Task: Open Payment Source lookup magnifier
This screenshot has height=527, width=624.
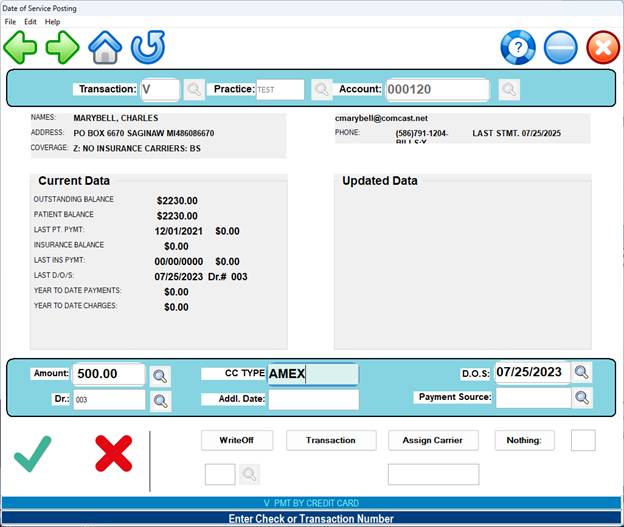Action: pos(582,398)
